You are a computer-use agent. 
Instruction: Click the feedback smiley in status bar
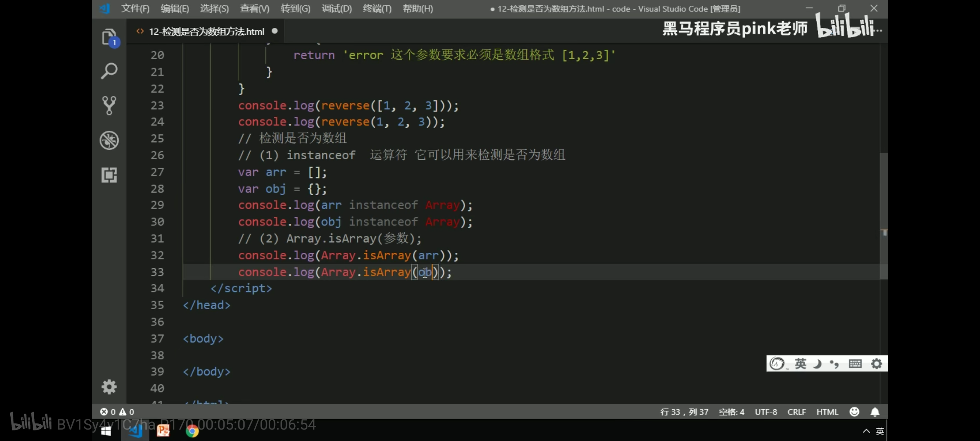pyautogui.click(x=854, y=412)
